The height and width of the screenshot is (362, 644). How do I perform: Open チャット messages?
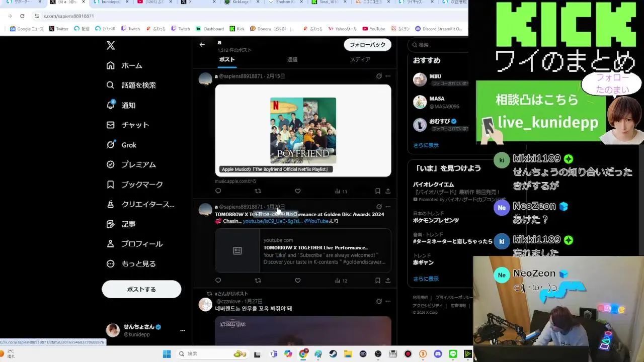pyautogui.click(x=128, y=125)
